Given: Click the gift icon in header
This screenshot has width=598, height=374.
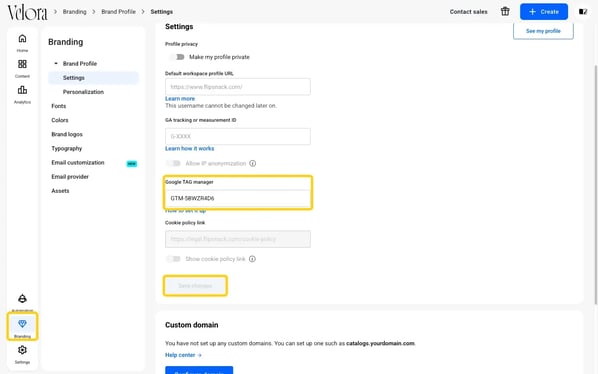Looking at the screenshot, I should click(x=505, y=11).
